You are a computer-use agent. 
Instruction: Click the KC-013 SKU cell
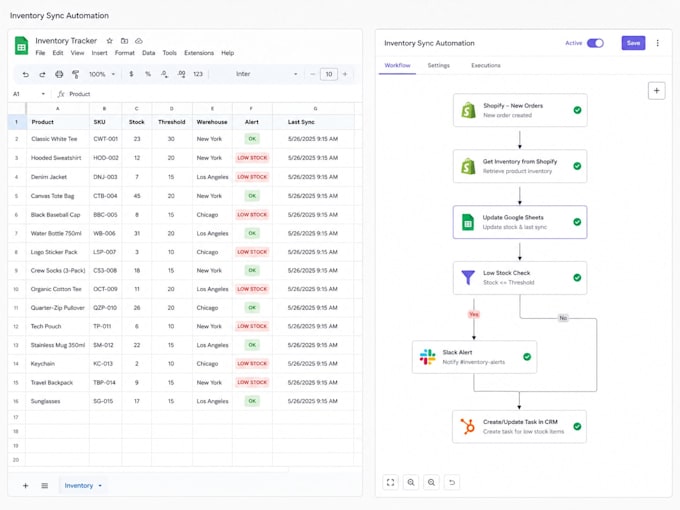click(x=105, y=364)
